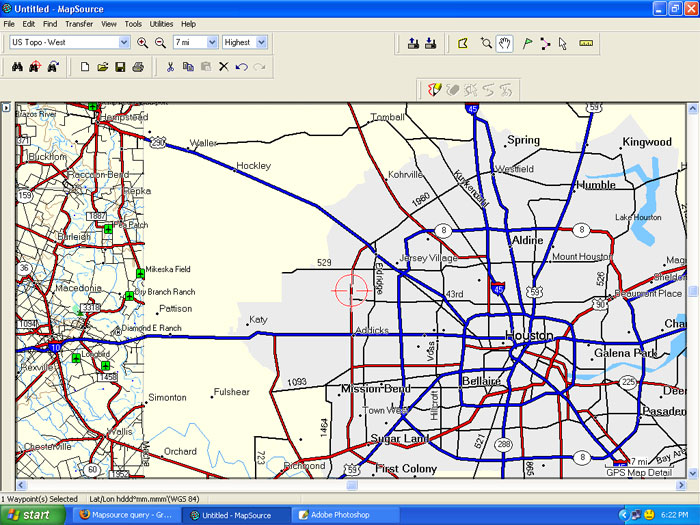Screen dimensions: 700x525
Task: Click the Windows start button
Action: click(33, 515)
